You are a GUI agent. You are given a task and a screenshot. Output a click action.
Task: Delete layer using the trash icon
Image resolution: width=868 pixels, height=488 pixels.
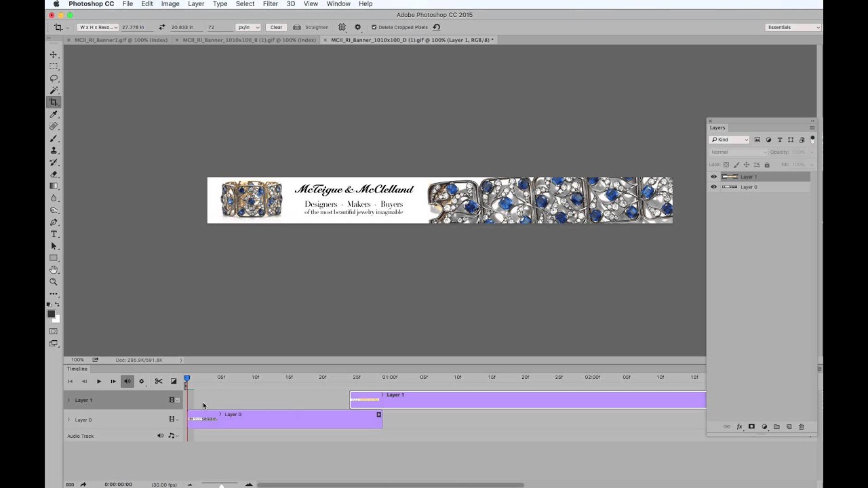(801, 427)
